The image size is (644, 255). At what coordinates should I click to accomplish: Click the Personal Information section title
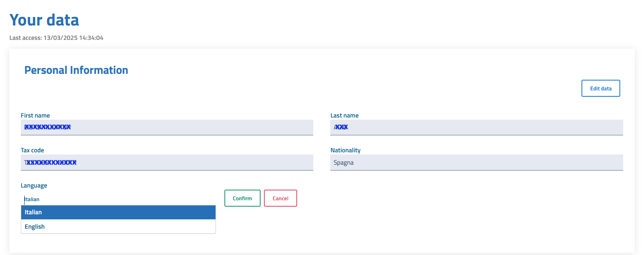point(76,70)
